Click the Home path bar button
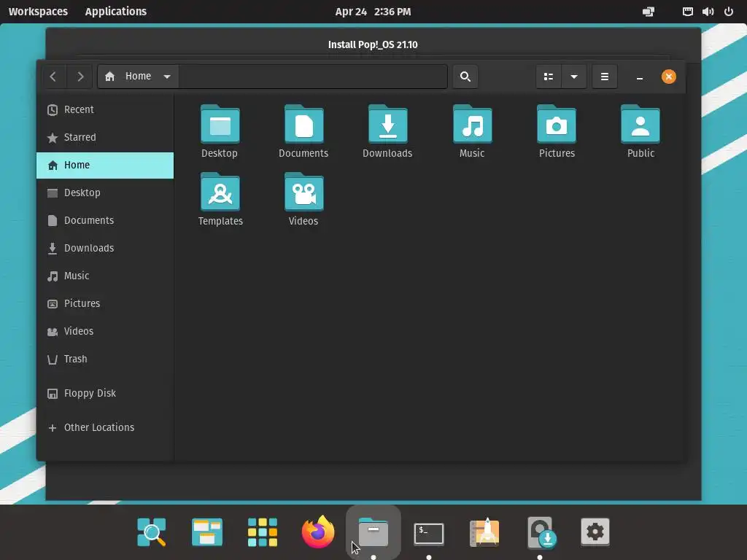The height and width of the screenshot is (560, 747). click(138, 77)
